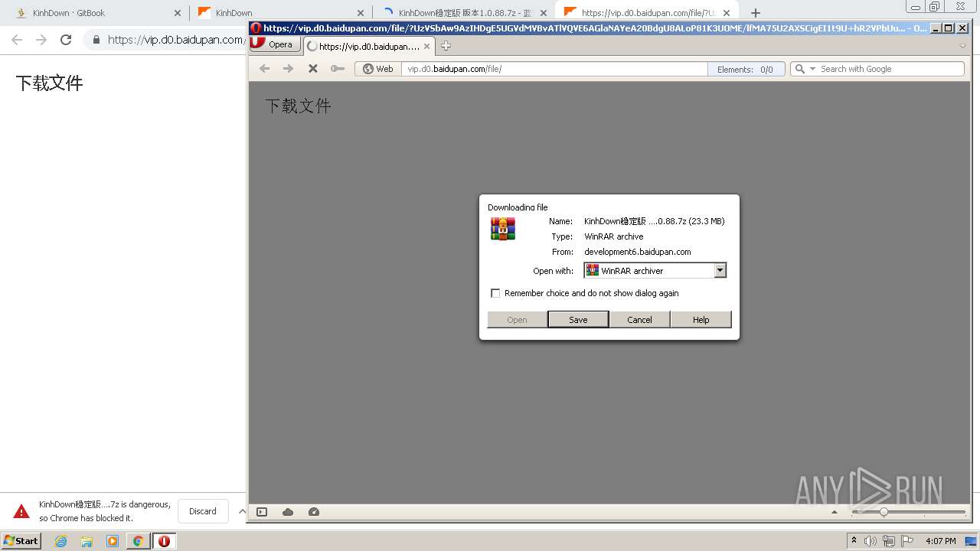Show hidden tray icons
This screenshot has width=980, height=551.
[x=854, y=541]
